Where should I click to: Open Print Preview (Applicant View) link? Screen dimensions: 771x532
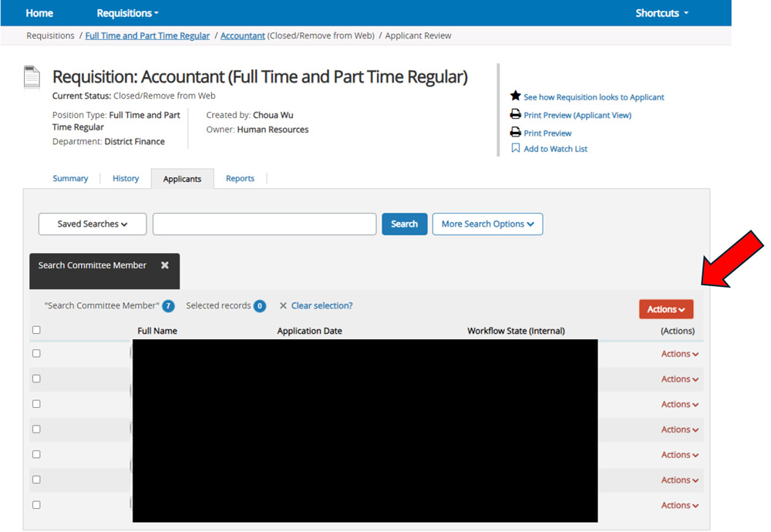[577, 115]
